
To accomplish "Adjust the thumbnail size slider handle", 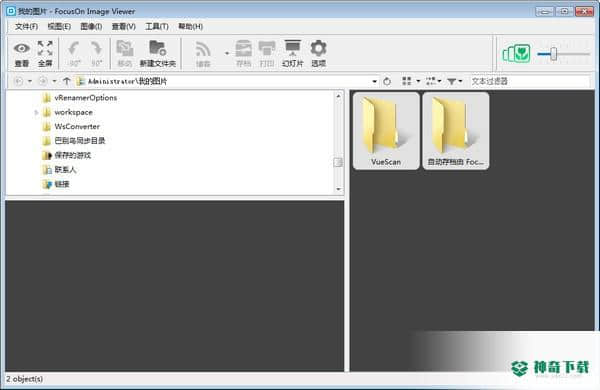I will tap(553, 54).
